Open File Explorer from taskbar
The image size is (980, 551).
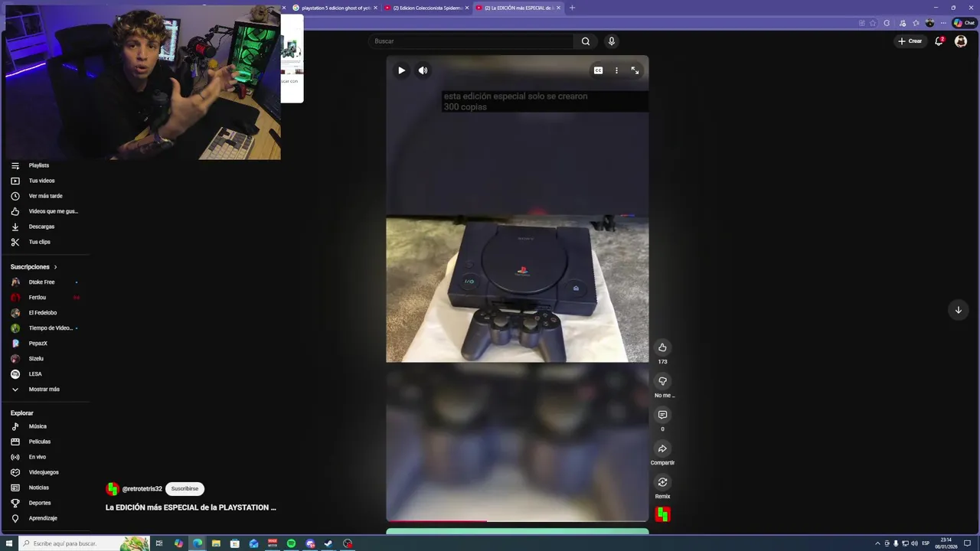coord(216,543)
